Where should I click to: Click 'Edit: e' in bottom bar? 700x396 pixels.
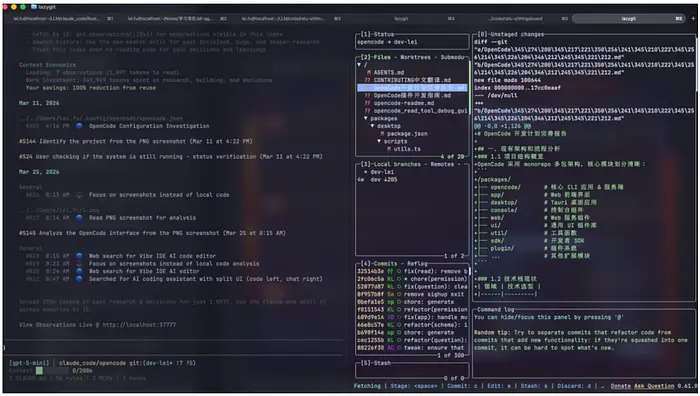tap(500, 386)
